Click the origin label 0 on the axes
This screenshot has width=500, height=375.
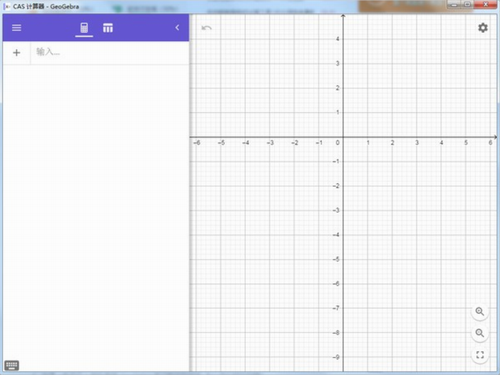337,143
